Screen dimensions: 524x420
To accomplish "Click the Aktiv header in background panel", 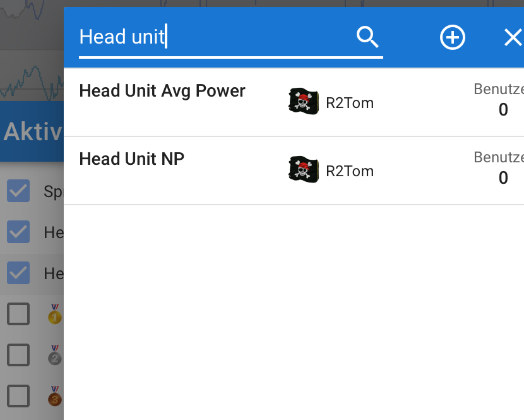I will tap(33, 132).
